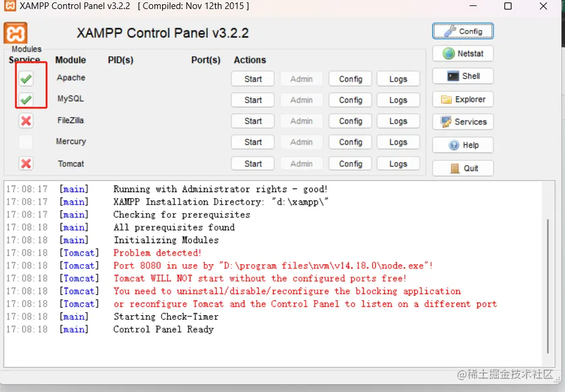The image size is (565, 392).
Task: Open the Services button
Action: point(463,122)
